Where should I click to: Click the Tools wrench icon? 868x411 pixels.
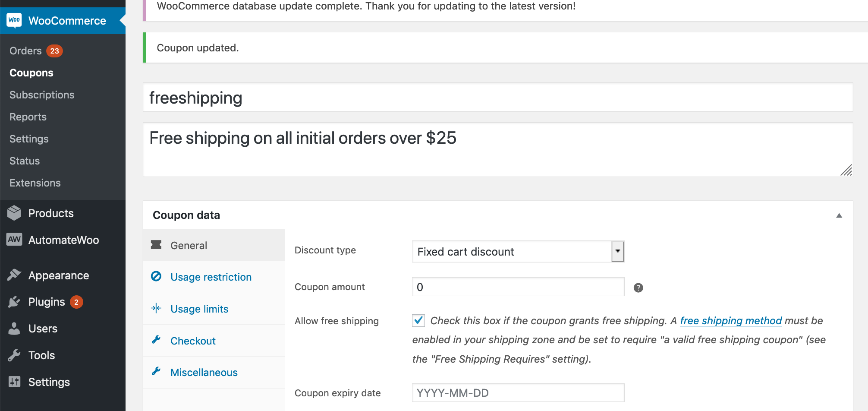click(x=14, y=355)
